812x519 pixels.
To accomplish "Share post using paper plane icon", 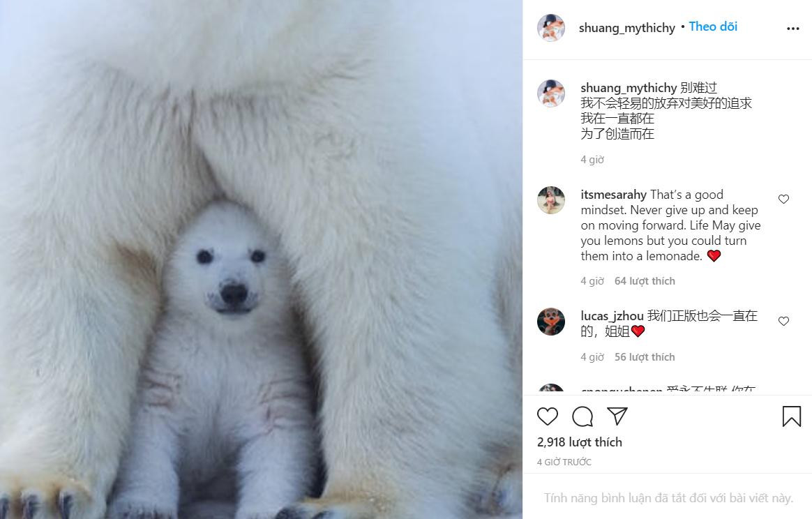I will tap(617, 416).
